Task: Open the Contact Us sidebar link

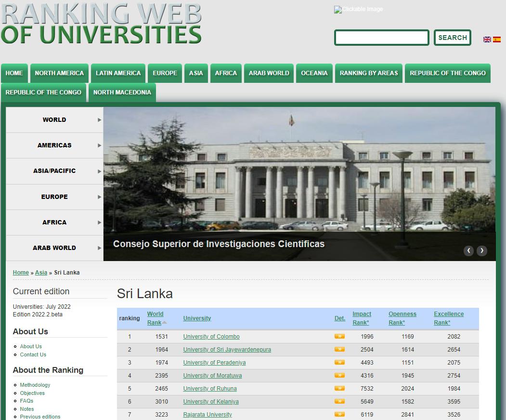Action: click(33, 354)
